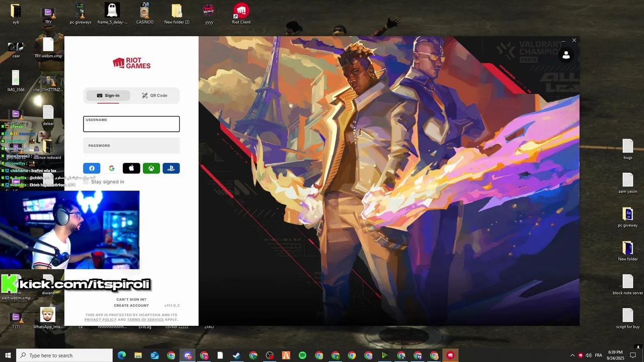
Task: Open the New folder (2) desktop folder
Action: pos(177,14)
